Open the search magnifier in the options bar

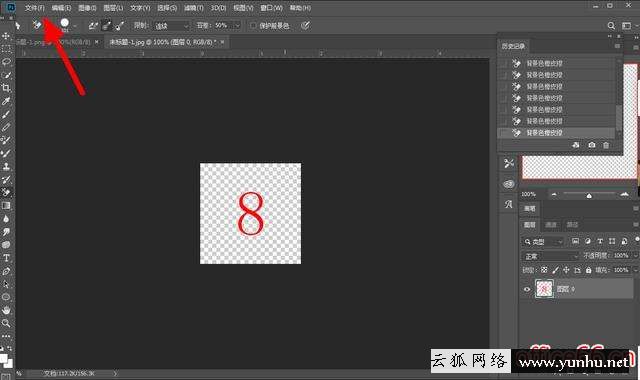click(611, 26)
